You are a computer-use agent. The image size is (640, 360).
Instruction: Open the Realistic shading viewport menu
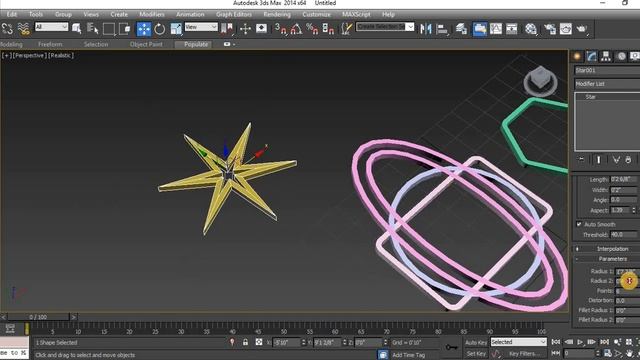61,56
